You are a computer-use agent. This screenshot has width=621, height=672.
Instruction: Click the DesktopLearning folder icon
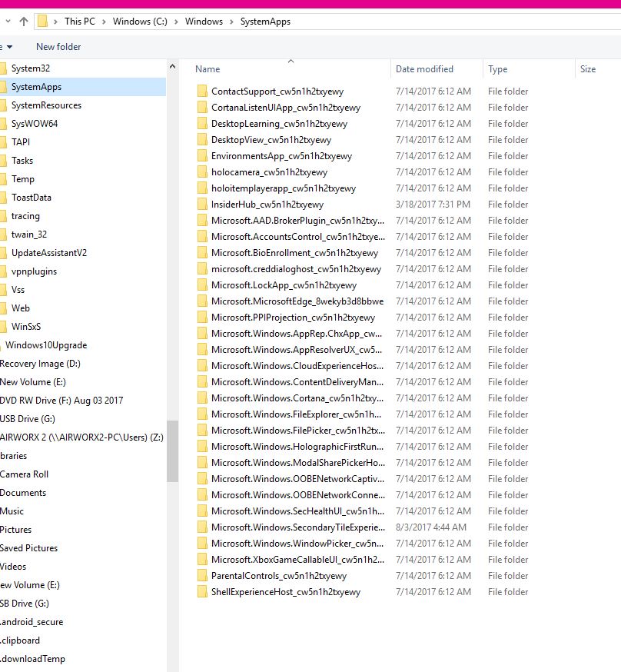[202, 124]
